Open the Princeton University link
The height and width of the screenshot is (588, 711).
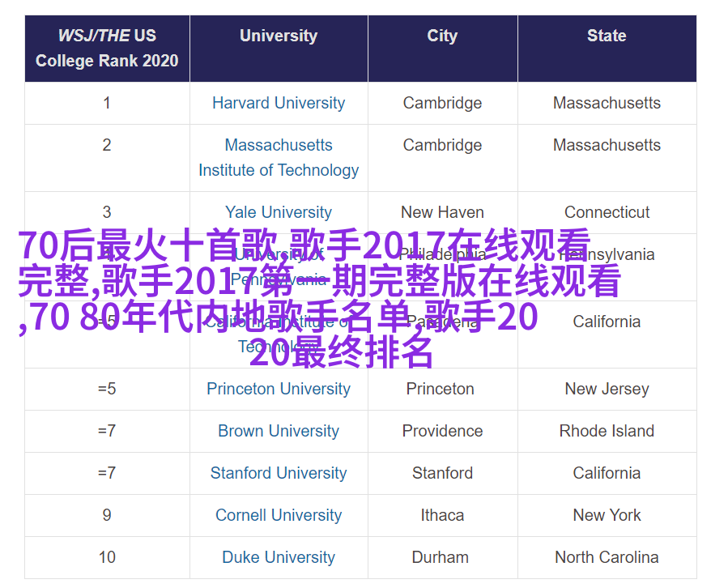pyautogui.click(x=279, y=389)
